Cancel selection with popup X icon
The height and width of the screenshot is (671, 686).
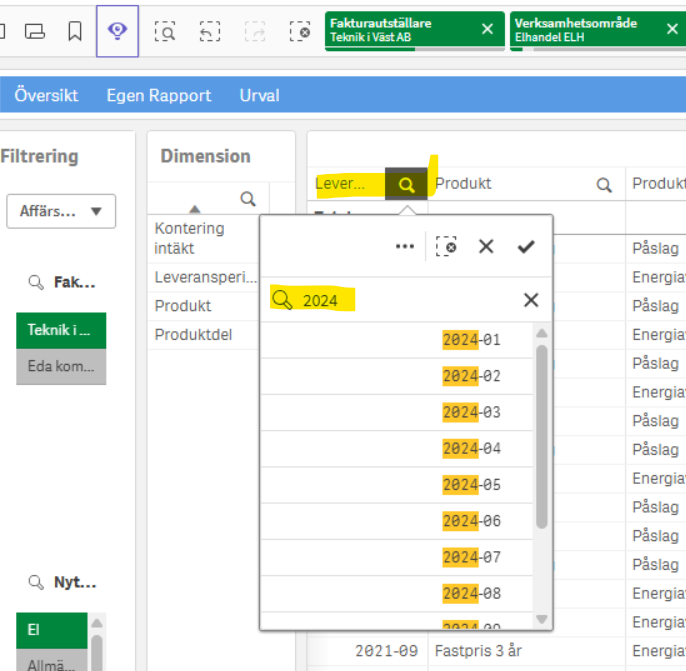click(x=486, y=246)
